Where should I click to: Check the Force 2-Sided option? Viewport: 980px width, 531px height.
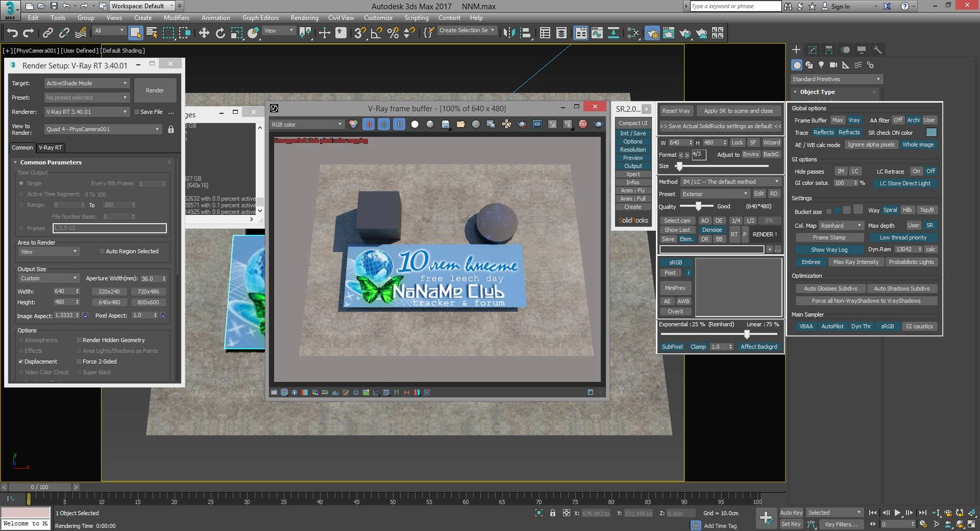point(79,361)
